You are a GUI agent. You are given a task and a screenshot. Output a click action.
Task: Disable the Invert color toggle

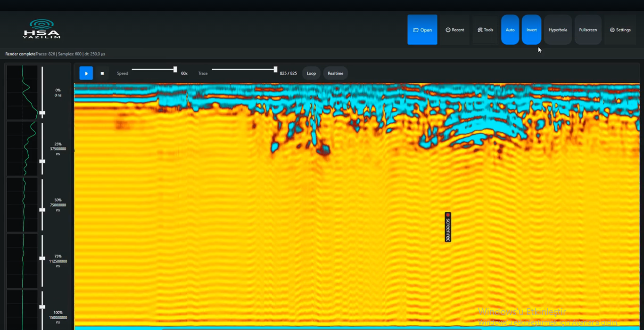point(531,30)
